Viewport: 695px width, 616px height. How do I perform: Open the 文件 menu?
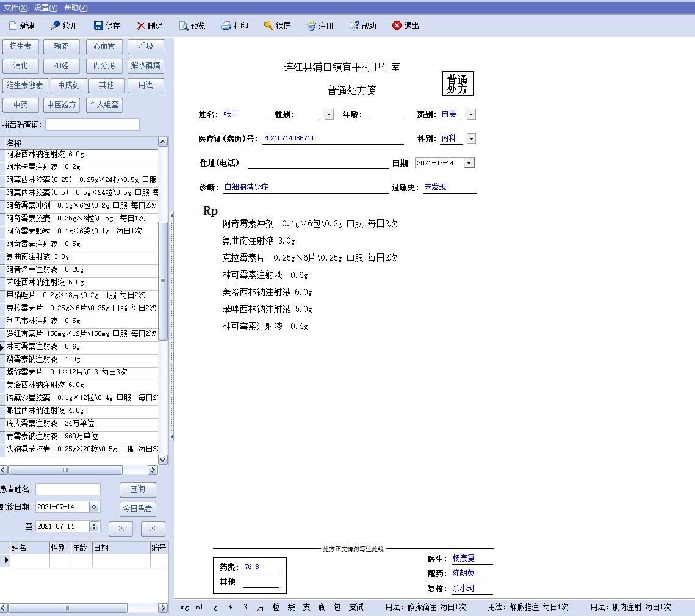15,8
